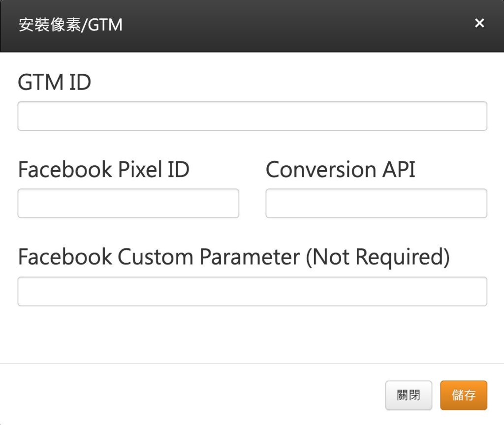Click the divider line above the footer buttons

252,364
